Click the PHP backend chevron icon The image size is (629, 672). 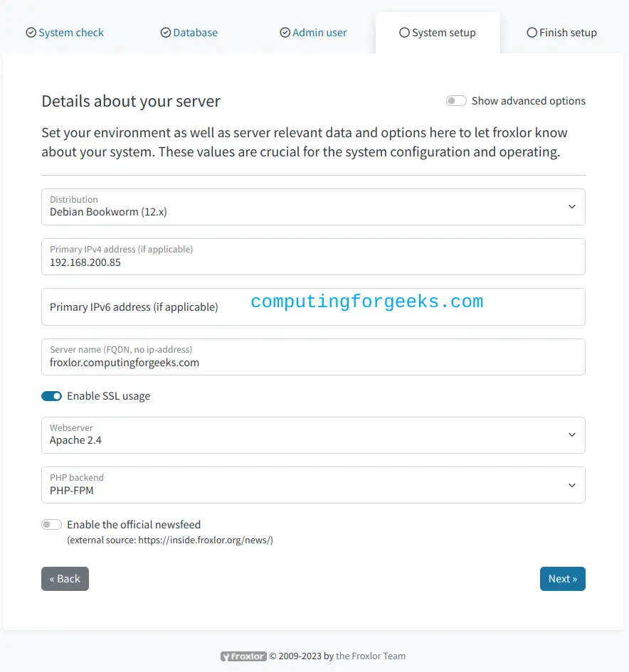[x=572, y=485]
